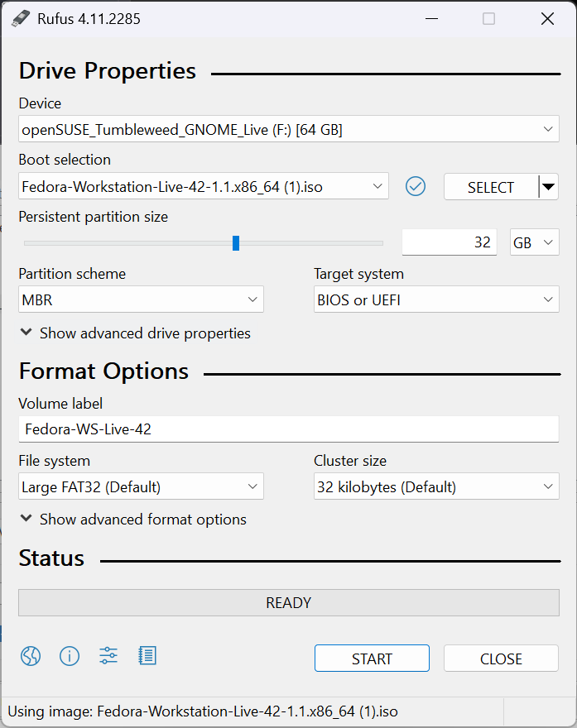Open the About info icon
Image resolution: width=577 pixels, height=728 pixels.
(x=70, y=657)
